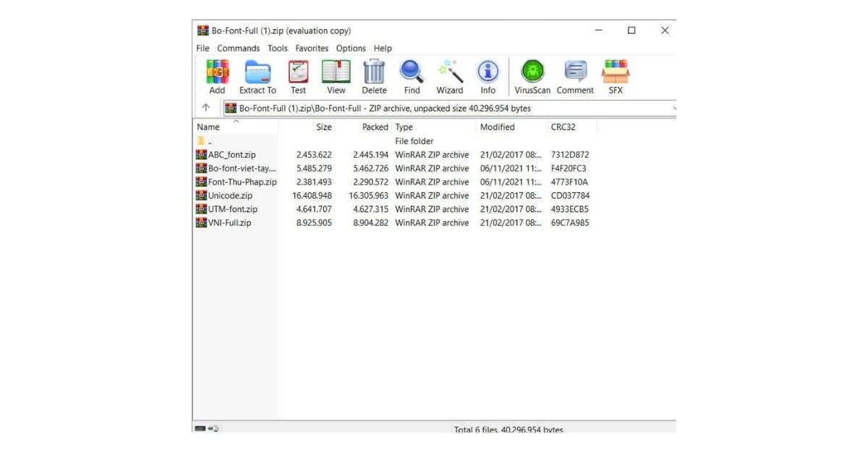Select the VNI-Full.zip file name
The width and height of the screenshot is (868, 452).
(x=229, y=223)
